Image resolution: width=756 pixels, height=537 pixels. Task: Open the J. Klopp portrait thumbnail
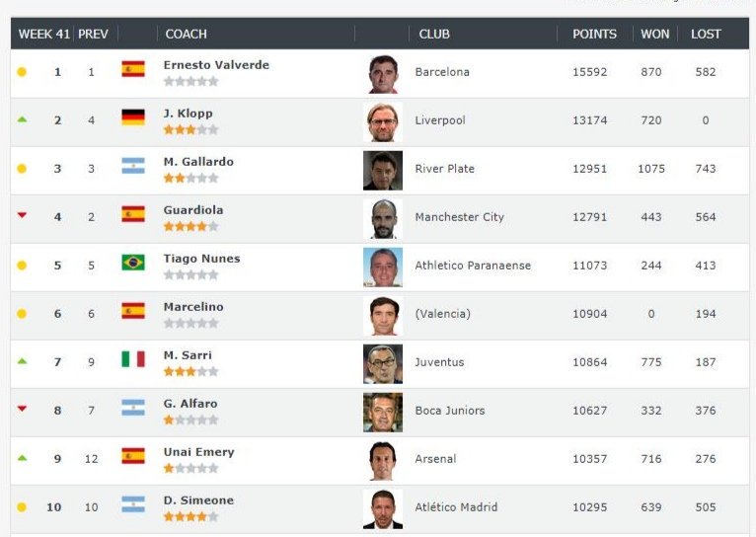click(383, 122)
